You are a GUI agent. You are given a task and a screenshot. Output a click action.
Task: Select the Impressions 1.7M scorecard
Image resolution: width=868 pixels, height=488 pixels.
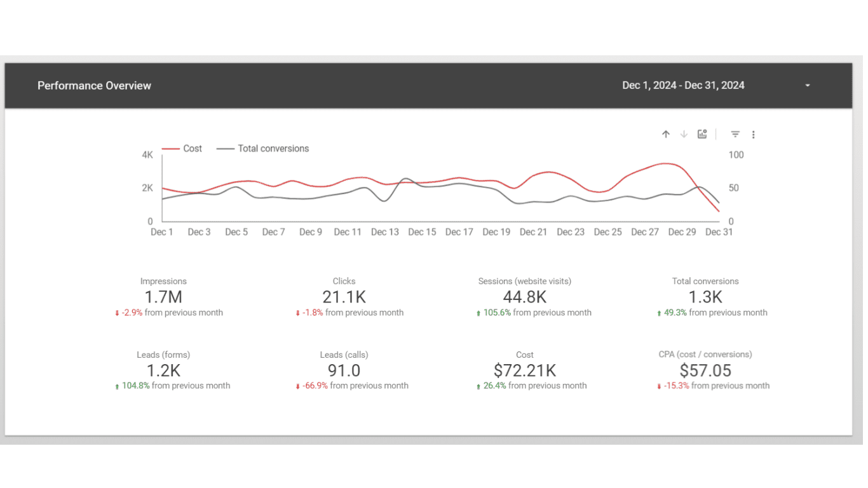pyautogui.click(x=163, y=297)
